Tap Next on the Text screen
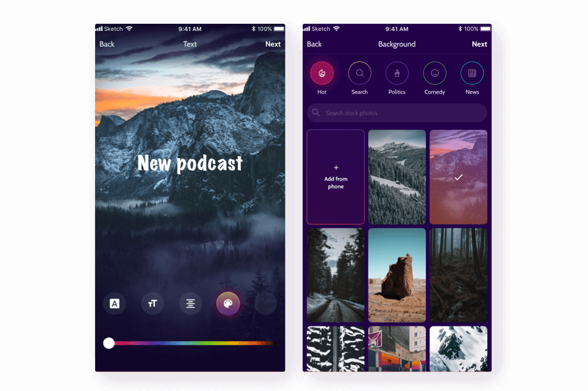 [273, 44]
